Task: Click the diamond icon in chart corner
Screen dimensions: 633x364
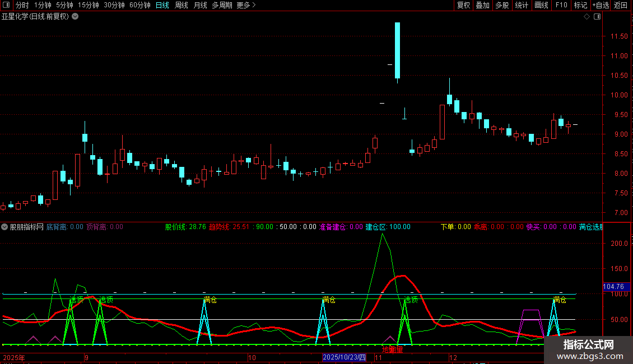Action: 587,17
